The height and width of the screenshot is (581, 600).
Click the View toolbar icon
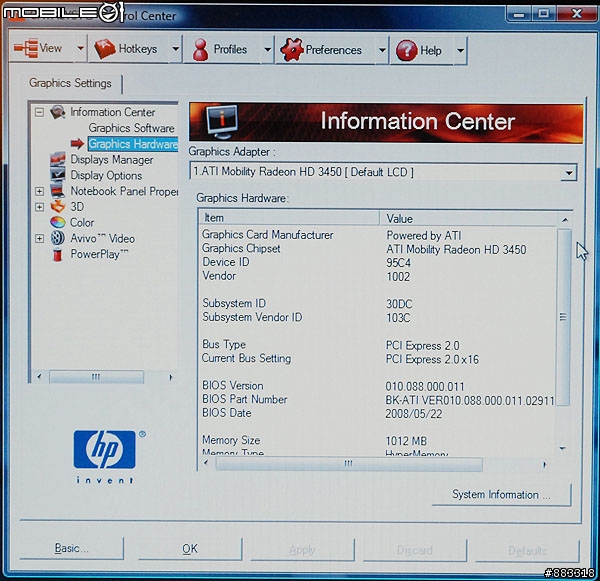pyautogui.click(x=26, y=48)
